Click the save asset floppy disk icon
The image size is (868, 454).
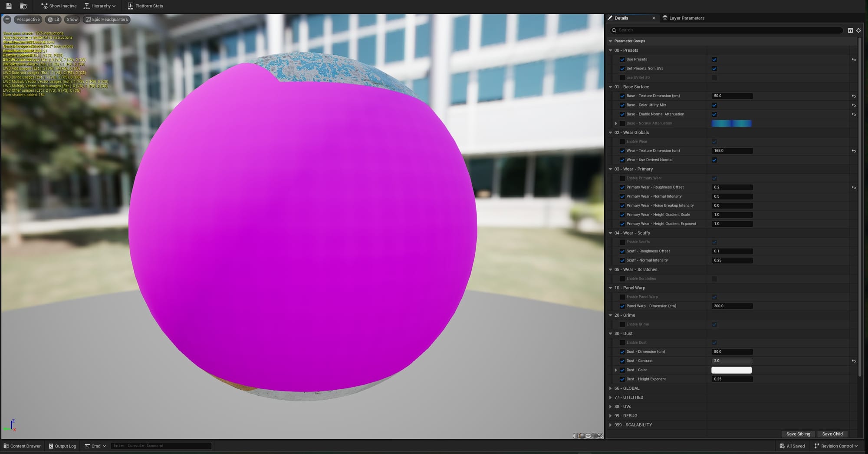coord(8,6)
